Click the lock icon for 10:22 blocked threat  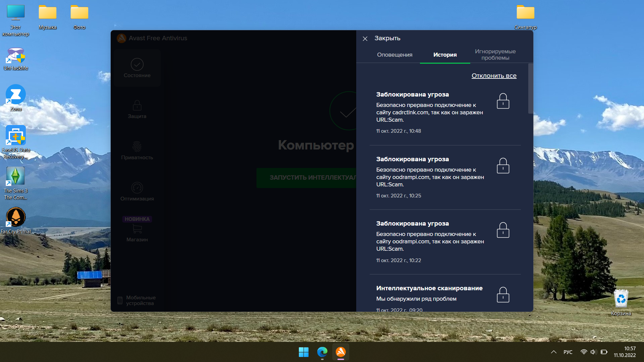pyautogui.click(x=503, y=230)
